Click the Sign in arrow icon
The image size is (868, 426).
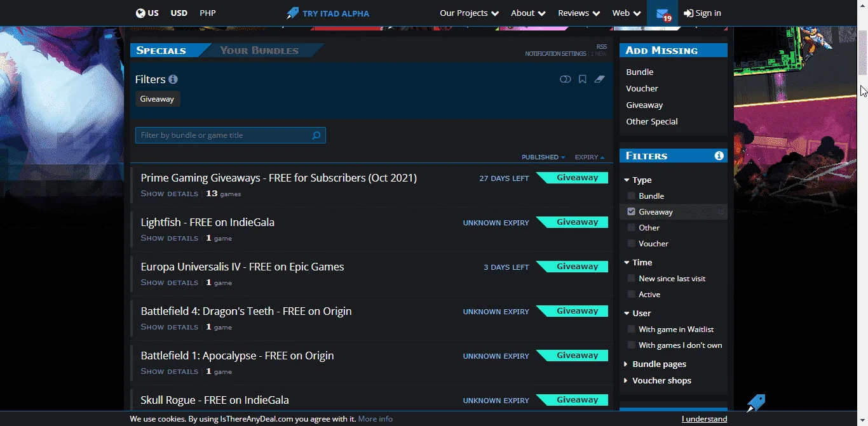688,13
